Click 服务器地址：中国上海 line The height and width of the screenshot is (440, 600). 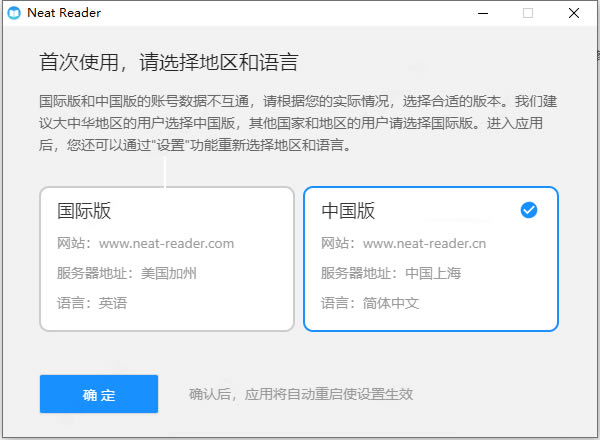(391, 273)
